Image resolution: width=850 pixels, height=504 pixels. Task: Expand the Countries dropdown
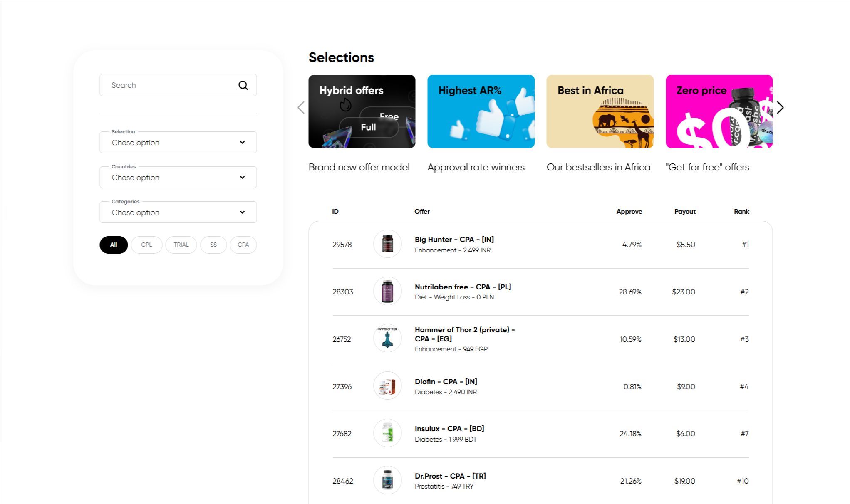pos(178,178)
